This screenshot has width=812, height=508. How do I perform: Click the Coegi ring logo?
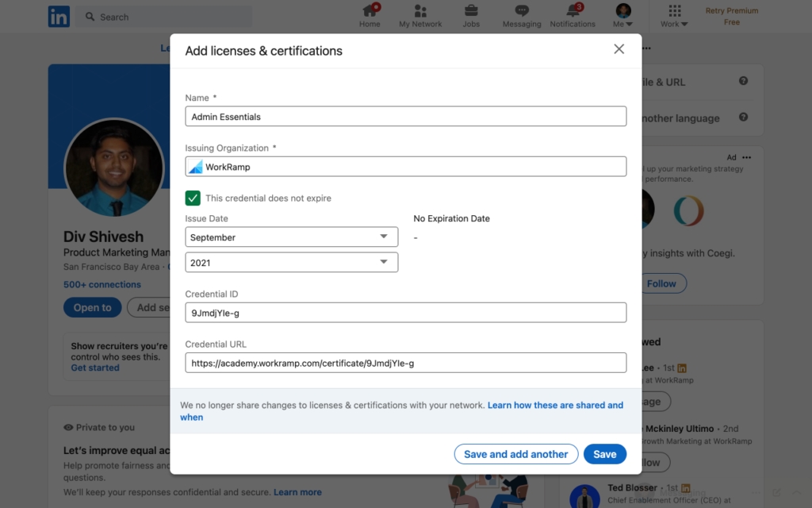click(x=689, y=210)
